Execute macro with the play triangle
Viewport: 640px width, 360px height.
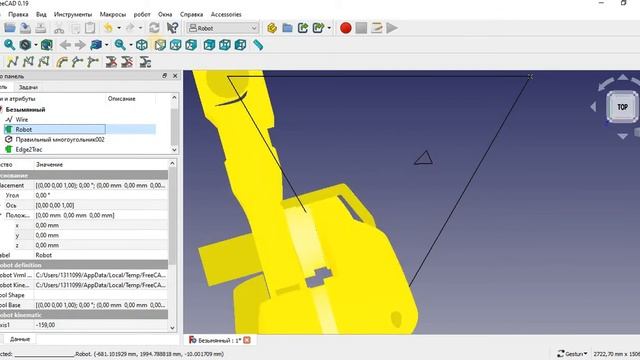(x=392, y=28)
